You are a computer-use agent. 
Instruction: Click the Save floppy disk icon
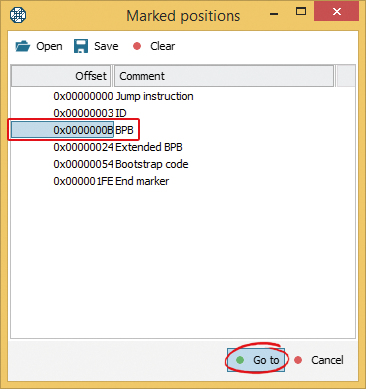click(81, 46)
